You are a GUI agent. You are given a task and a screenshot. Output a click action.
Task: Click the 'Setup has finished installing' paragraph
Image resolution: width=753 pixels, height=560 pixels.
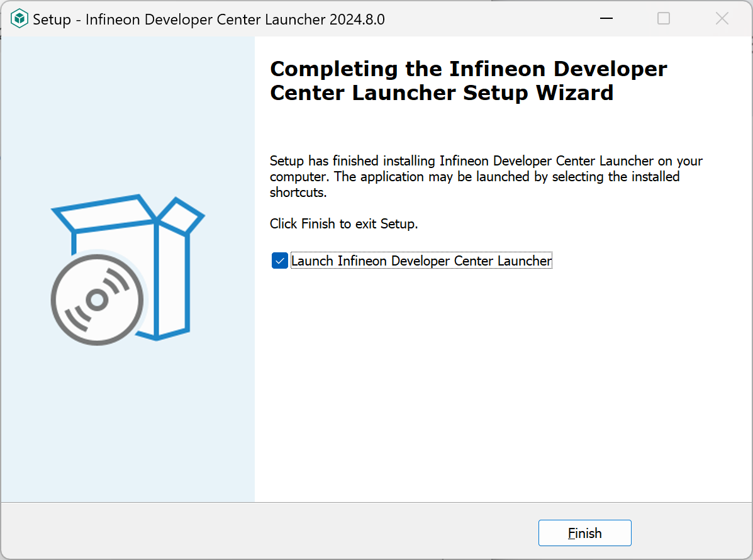click(x=486, y=176)
